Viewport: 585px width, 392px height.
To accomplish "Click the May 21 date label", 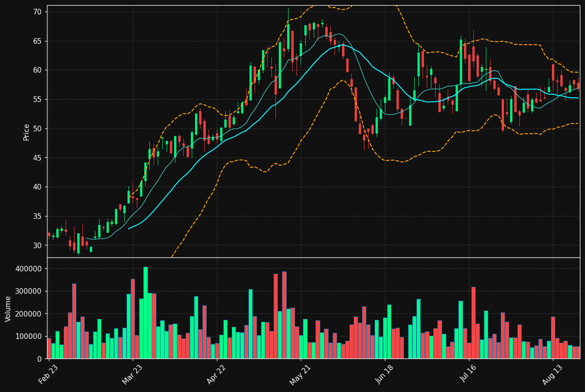I will [301, 374].
